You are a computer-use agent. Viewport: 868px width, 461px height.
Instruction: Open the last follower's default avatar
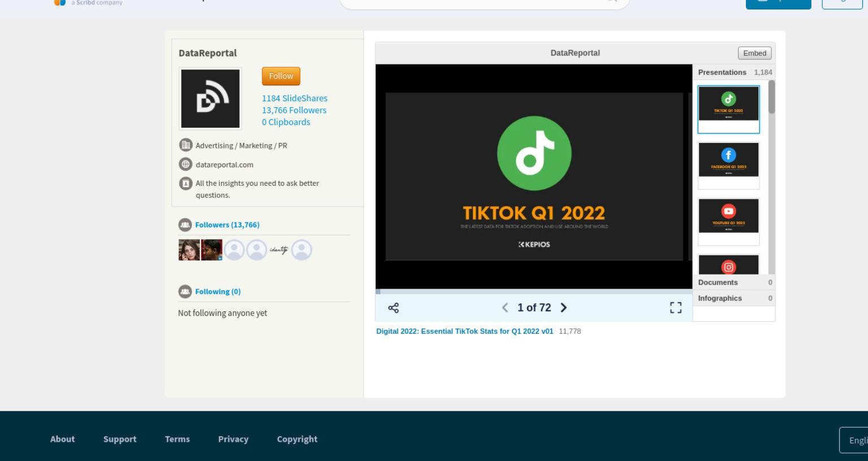[301, 250]
